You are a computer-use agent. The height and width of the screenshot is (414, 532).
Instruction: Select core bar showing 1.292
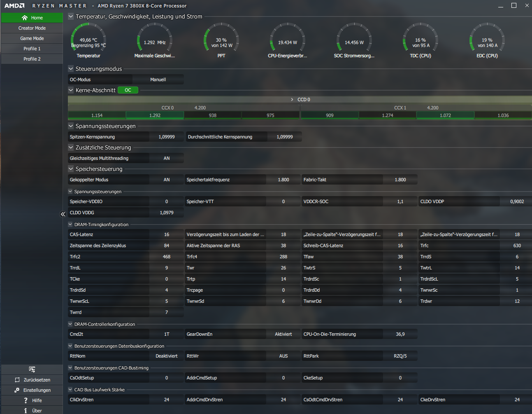click(155, 115)
